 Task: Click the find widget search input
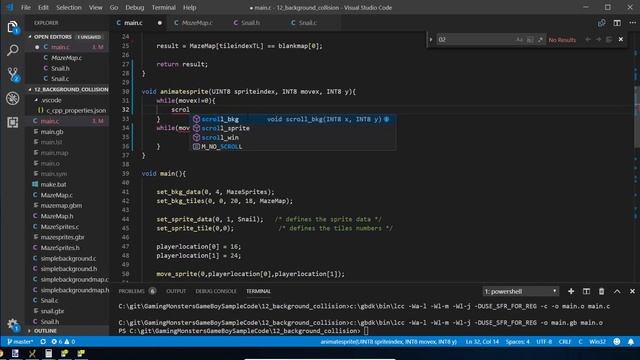click(475, 40)
